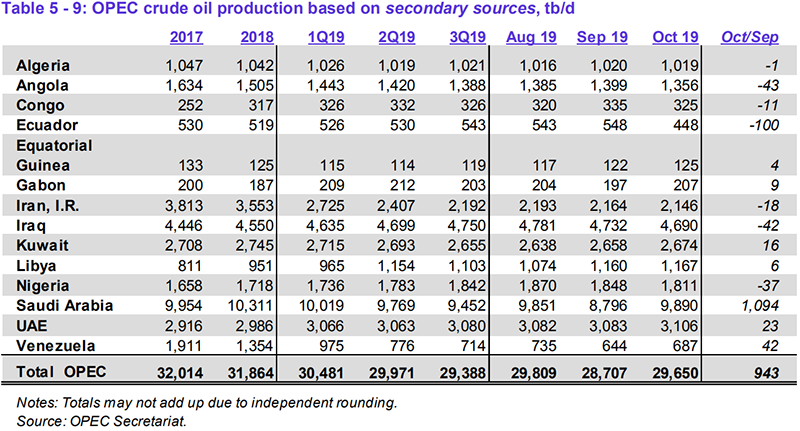This screenshot has height=431, width=800.
Task: Select Total OPEC 2017 value 32,014
Action: [x=180, y=373]
